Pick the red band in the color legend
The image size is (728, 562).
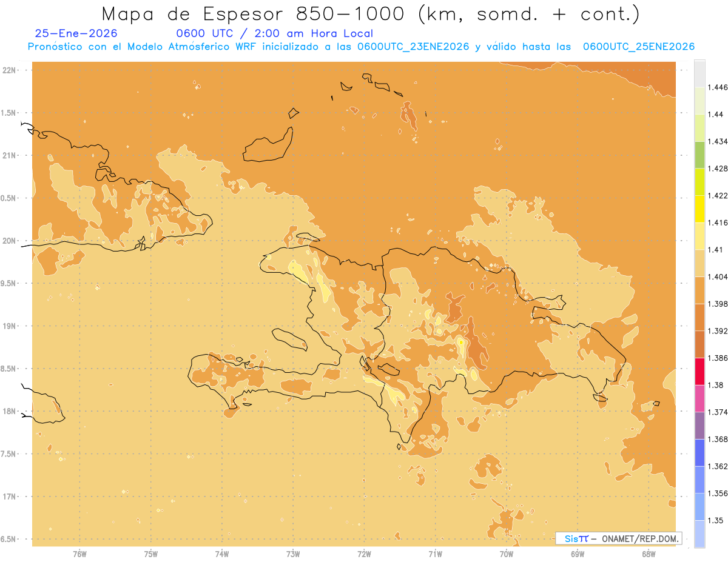click(699, 372)
